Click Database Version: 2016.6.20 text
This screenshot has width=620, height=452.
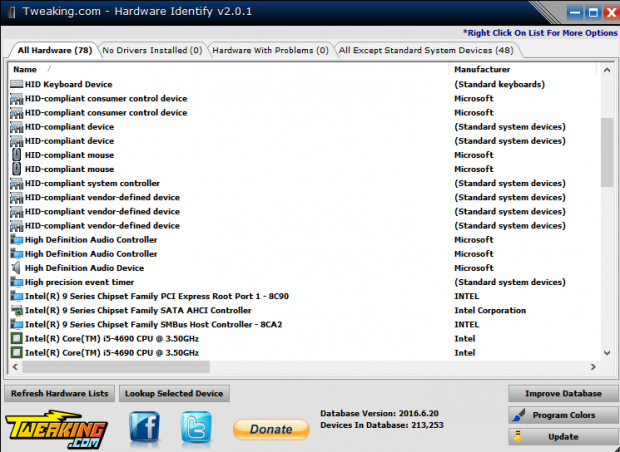pyautogui.click(x=379, y=413)
